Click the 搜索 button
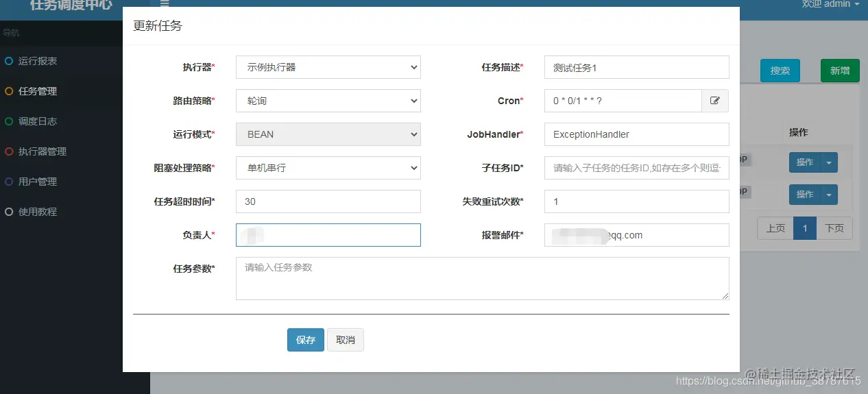The image size is (868, 394). (x=780, y=71)
